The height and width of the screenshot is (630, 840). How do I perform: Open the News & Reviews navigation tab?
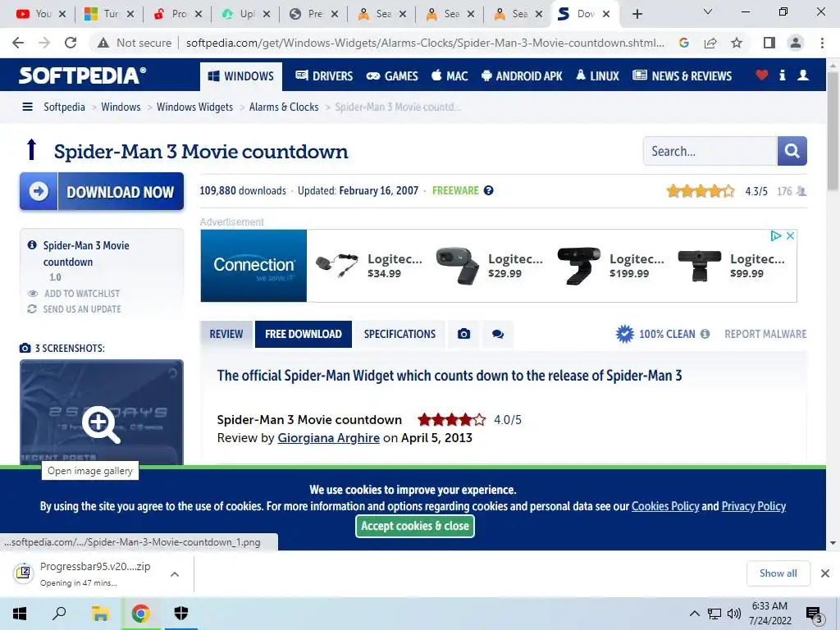click(682, 76)
